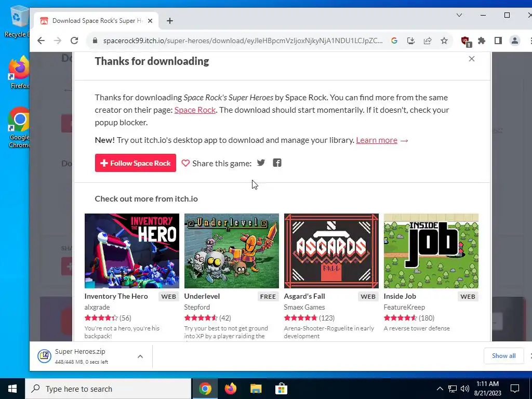532x399 pixels.
Task: Click the WEB tag on Inventory The Hero
Action: pos(169,297)
